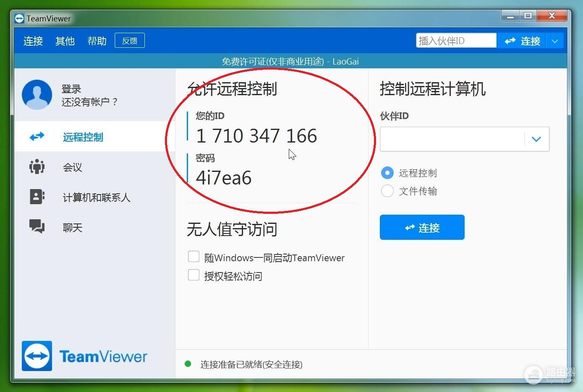Image resolution: width=583 pixels, height=392 pixels.
Task: Click the 还没有帐户？ link
Action: tap(90, 102)
